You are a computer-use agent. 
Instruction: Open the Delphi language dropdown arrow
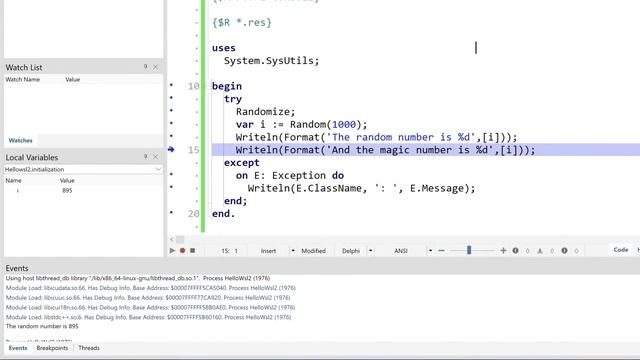(x=370, y=251)
